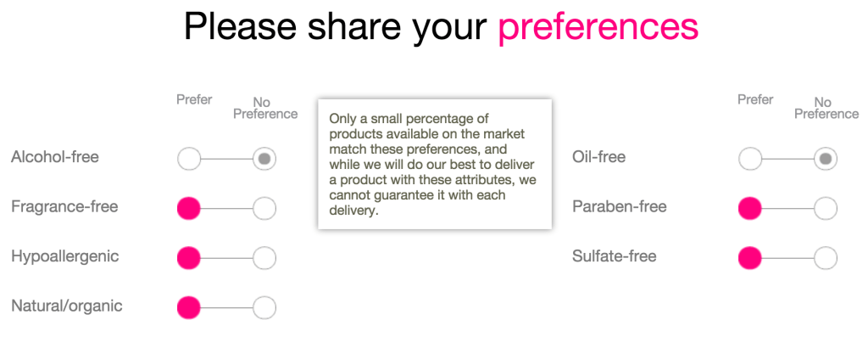The image size is (868, 337).
Task: Choose Prefer for Sulfate-free
Action: (x=750, y=258)
